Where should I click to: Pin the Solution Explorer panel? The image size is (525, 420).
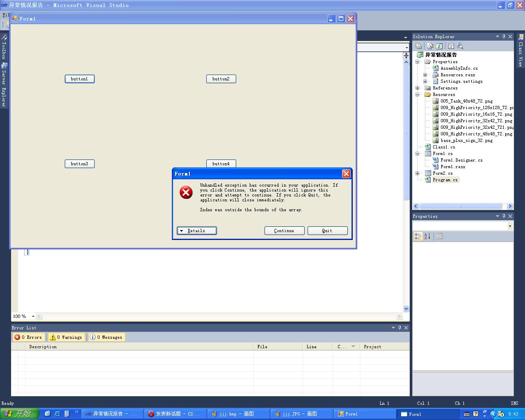[x=504, y=37]
